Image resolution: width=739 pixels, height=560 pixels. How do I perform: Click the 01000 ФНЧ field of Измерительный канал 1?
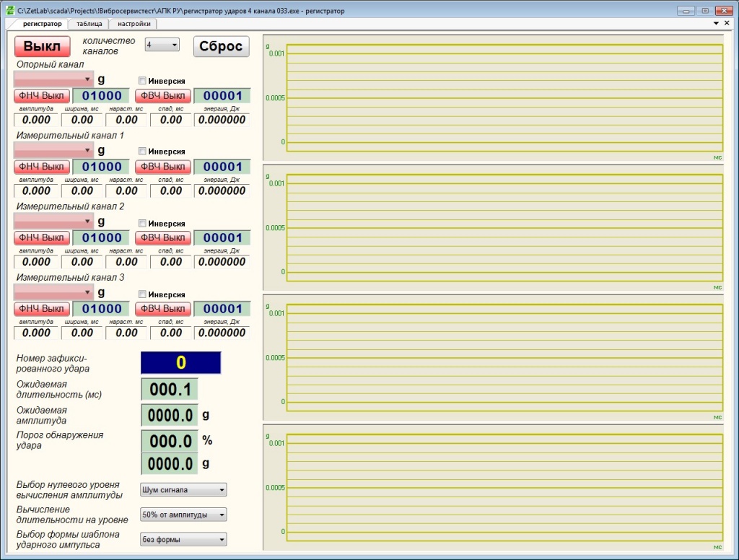tap(101, 167)
